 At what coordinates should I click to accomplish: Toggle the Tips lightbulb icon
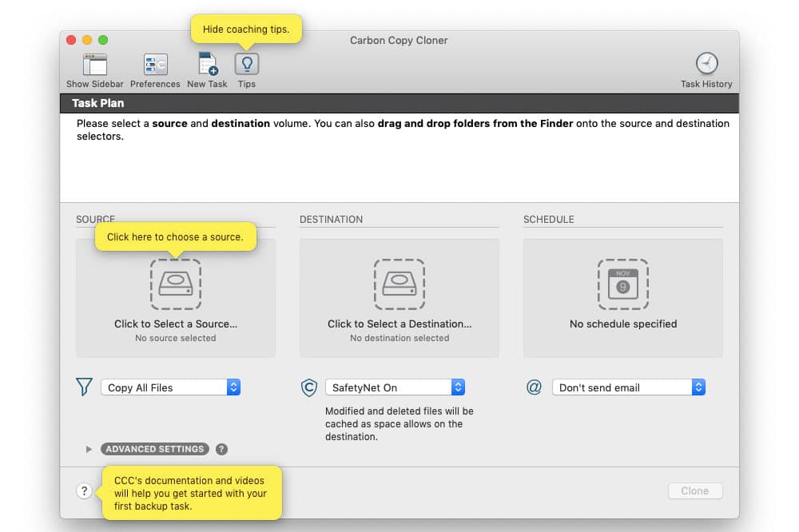(247, 64)
